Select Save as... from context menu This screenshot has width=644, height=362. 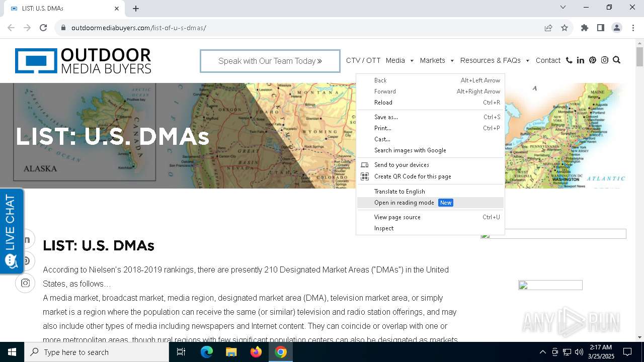click(x=430, y=117)
